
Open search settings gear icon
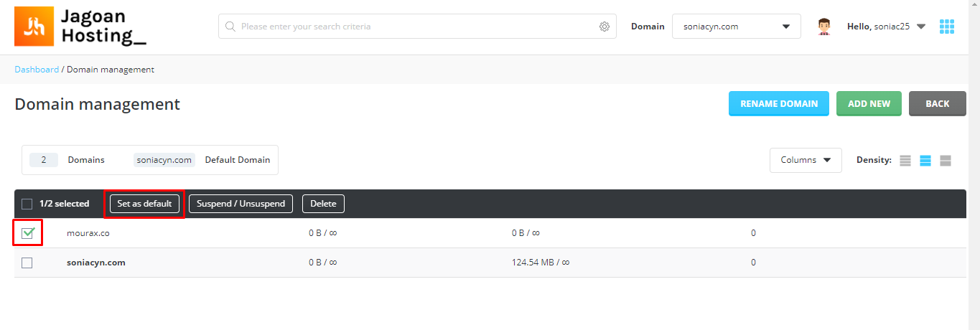[x=605, y=27]
